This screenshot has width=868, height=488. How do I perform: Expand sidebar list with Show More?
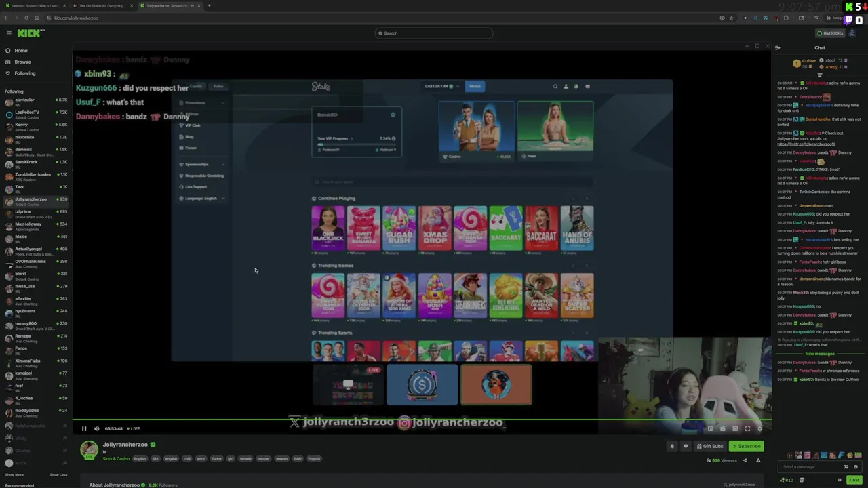coord(14,475)
